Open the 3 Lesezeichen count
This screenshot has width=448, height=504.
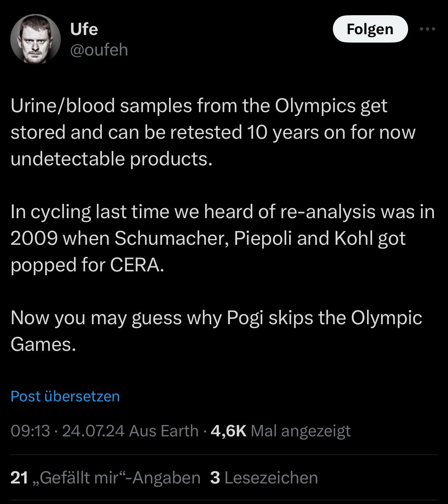[x=264, y=478]
